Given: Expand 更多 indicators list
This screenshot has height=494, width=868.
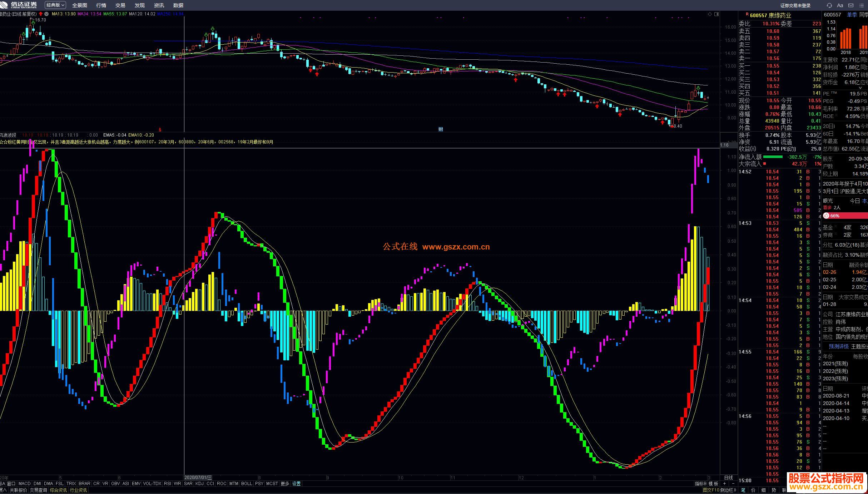Looking at the screenshot, I should pyautogui.click(x=285, y=484).
